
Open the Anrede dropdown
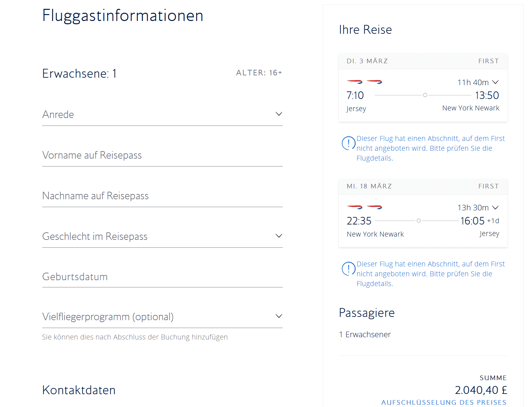point(162,114)
